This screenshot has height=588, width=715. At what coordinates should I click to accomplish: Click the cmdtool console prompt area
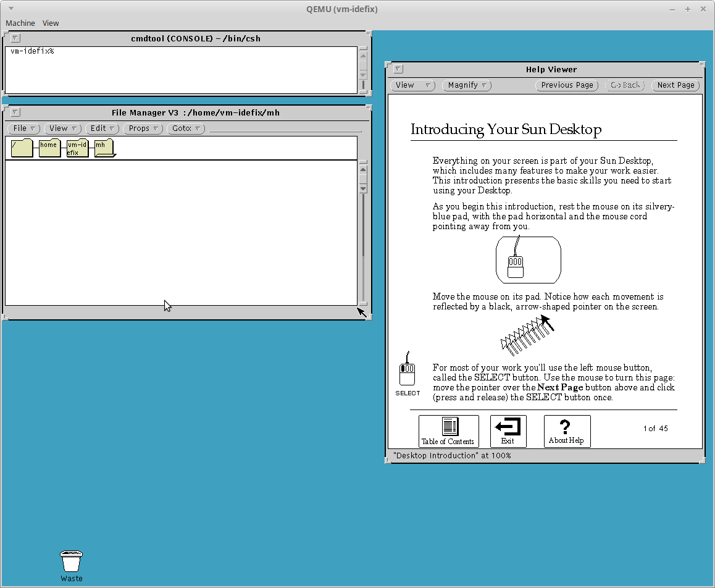[181, 70]
